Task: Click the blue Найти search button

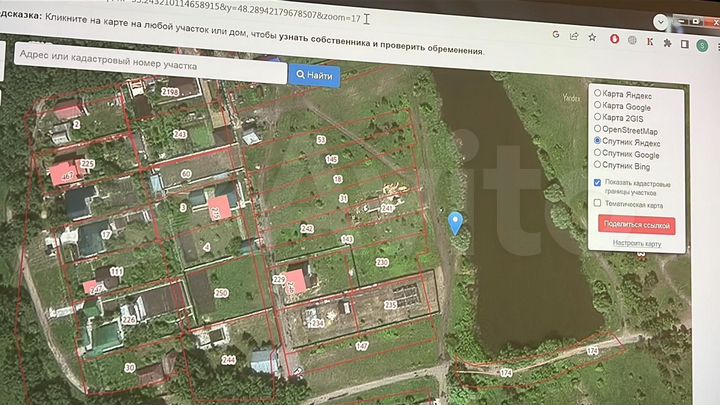Action: pyautogui.click(x=314, y=75)
